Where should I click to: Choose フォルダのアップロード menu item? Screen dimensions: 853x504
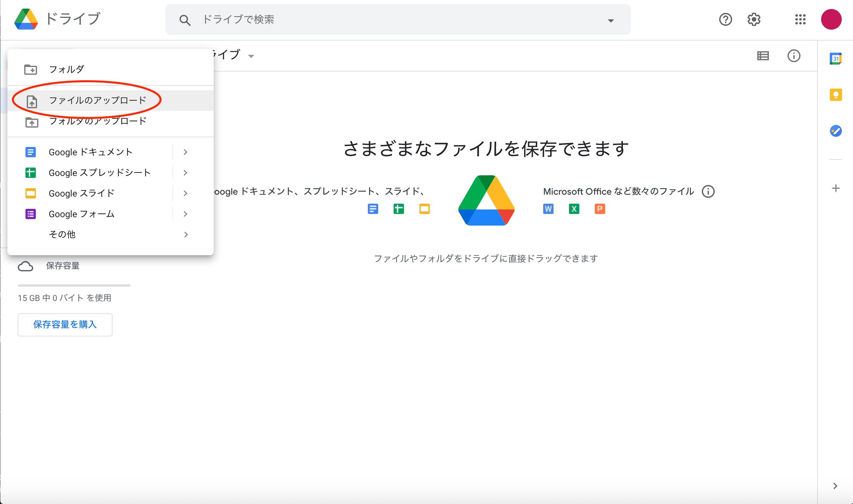pos(110,121)
